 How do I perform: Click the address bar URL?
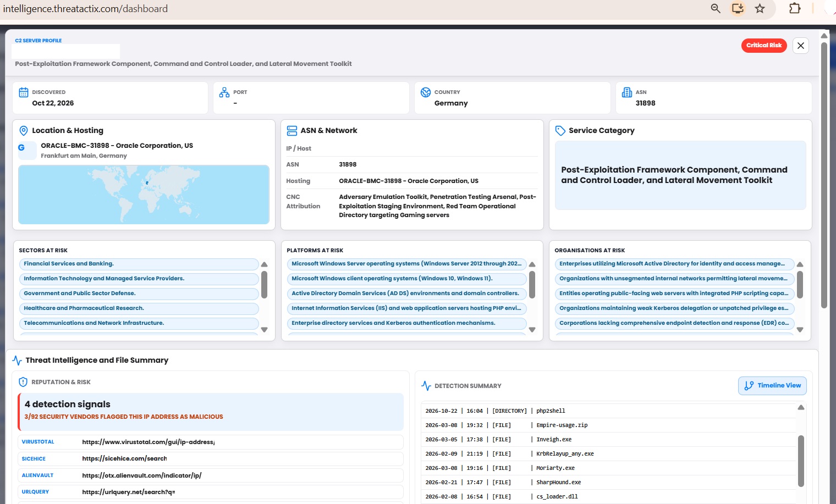85,9
